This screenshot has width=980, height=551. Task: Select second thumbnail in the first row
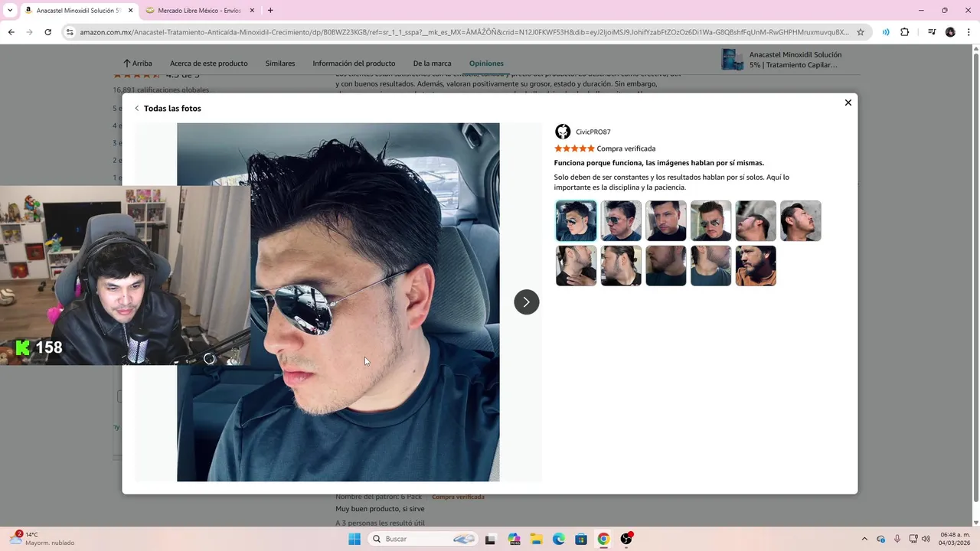(621, 221)
